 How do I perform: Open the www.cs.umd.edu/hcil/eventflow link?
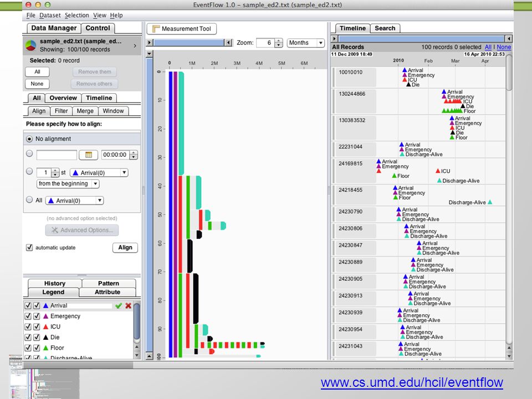click(x=412, y=382)
